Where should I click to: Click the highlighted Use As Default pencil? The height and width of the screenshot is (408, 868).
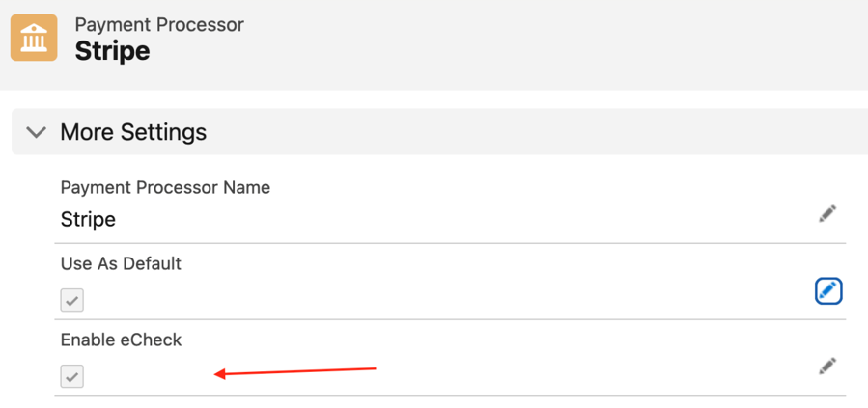pyautogui.click(x=827, y=290)
